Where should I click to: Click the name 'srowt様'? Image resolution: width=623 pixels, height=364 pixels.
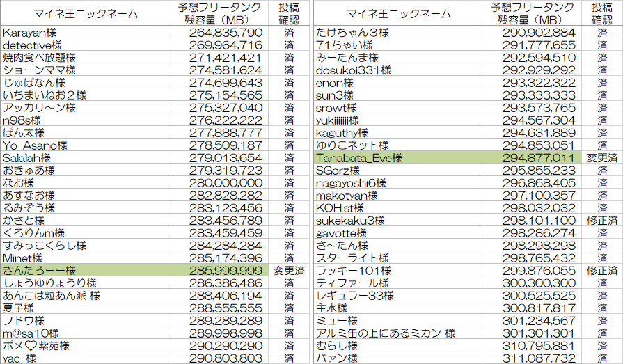coord(336,108)
